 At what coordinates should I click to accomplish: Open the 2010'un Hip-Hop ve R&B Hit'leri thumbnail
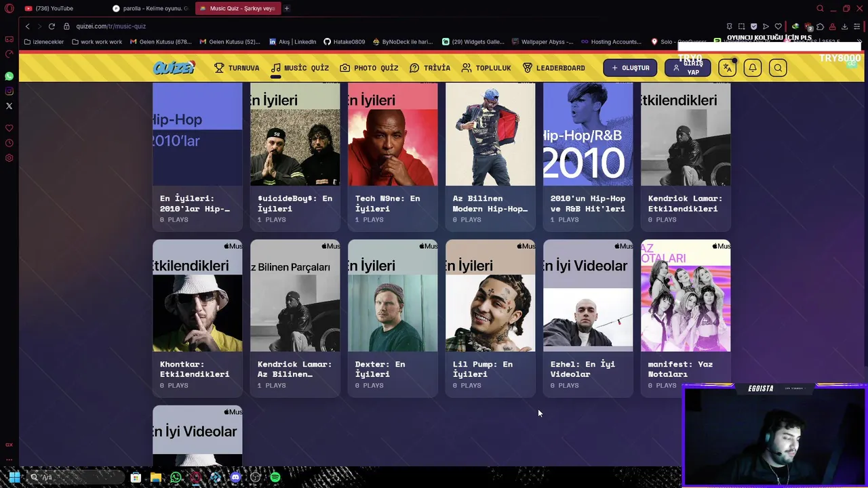tap(588, 134)
